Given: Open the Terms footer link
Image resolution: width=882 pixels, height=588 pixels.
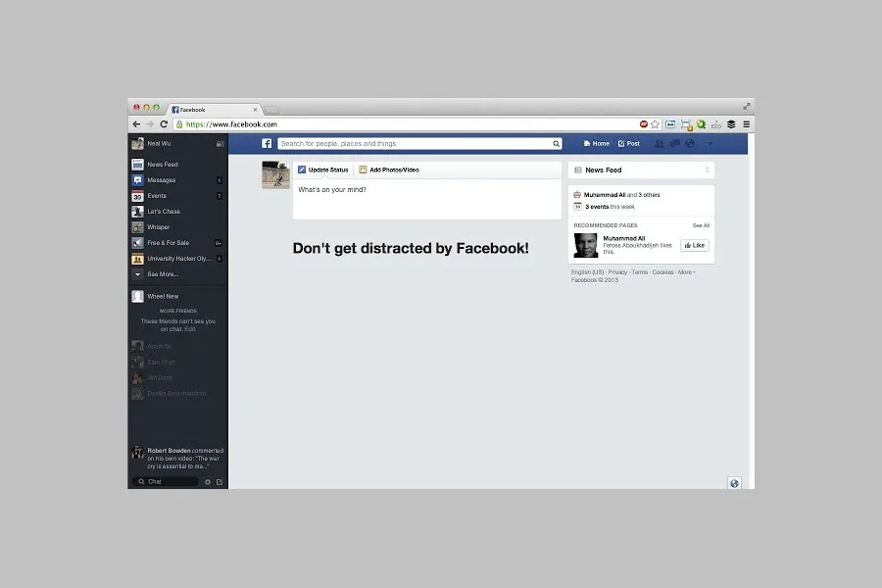Looking at the screenshot, I should click(x=640, y=272).
